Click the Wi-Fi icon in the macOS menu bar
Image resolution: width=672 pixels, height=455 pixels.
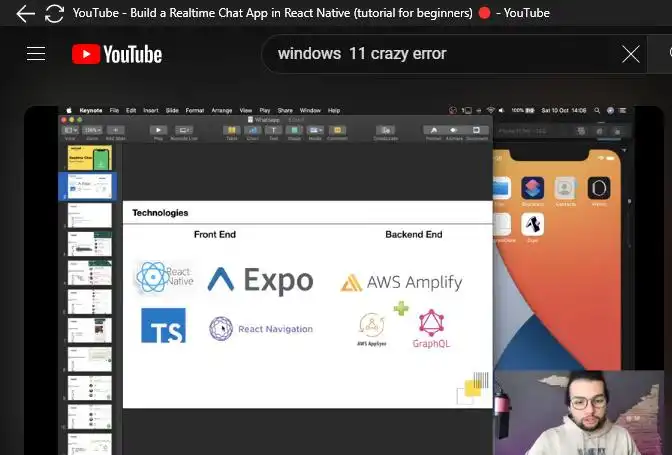(491, 111)
